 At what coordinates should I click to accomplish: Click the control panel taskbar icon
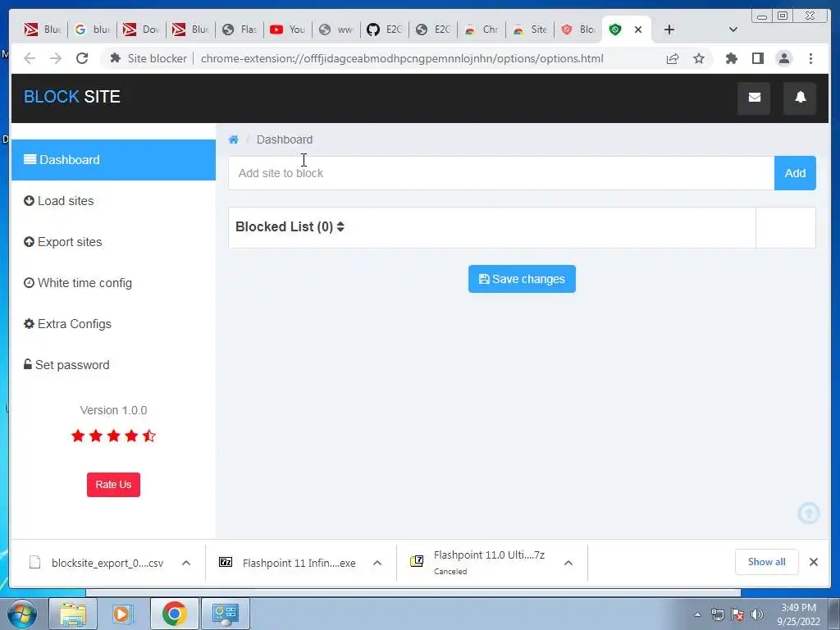click(x=226, y=614)
